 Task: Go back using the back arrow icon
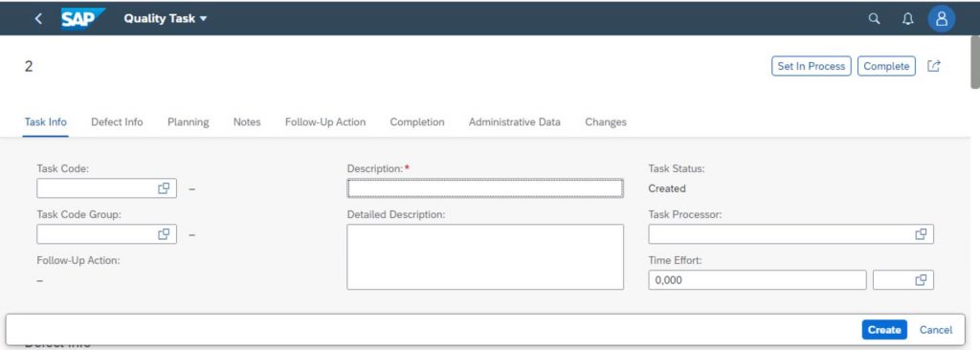coord(38,19)
